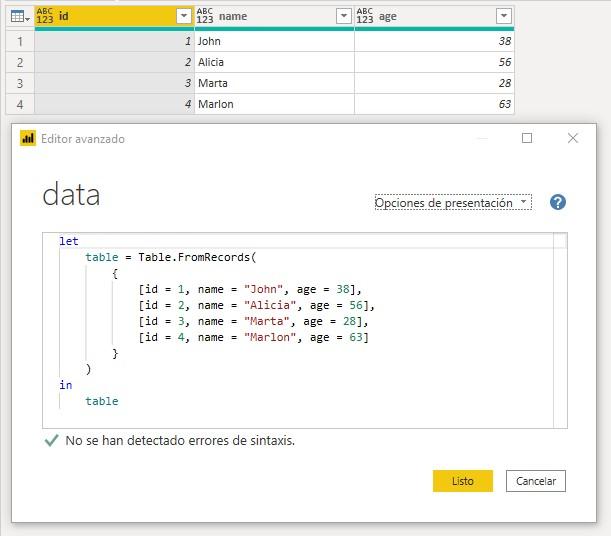Open the age column filter dropdown
Screen dimensions: 611x536
504,16
